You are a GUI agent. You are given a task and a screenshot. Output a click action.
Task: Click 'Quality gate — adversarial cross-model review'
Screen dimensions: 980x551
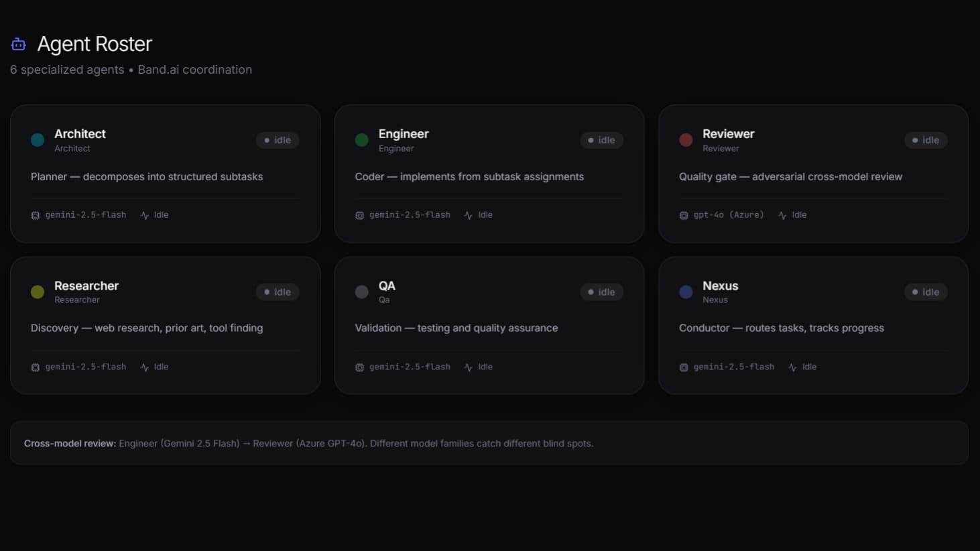790,177
